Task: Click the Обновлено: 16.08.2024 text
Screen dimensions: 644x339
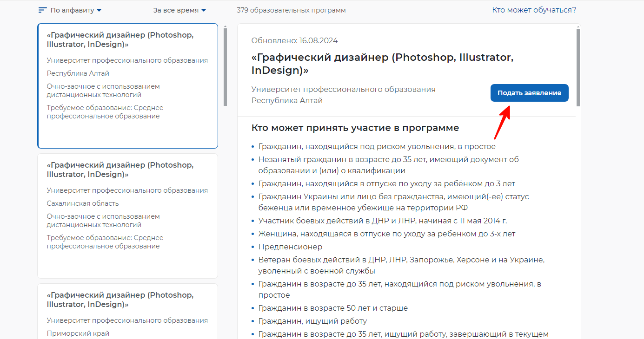Action: 294,41
